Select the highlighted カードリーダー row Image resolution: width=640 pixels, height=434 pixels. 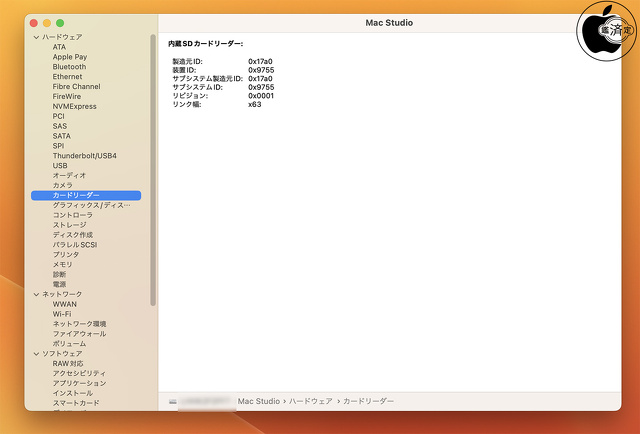(86, 195)
